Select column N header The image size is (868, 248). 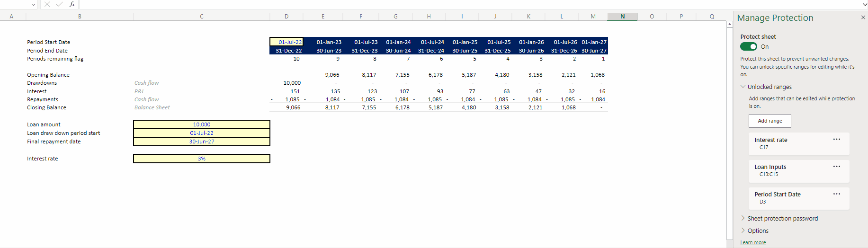pyautogui.click(x=622, y=17)
